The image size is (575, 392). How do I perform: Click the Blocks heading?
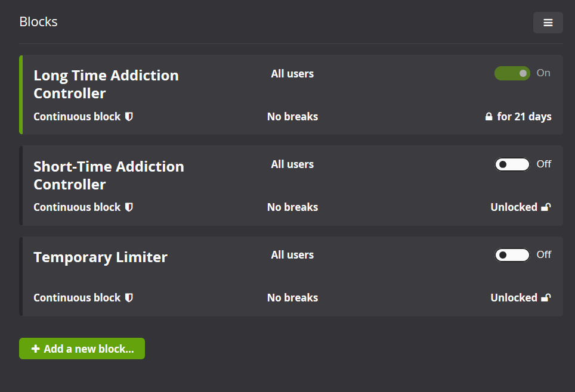(39, 21)
